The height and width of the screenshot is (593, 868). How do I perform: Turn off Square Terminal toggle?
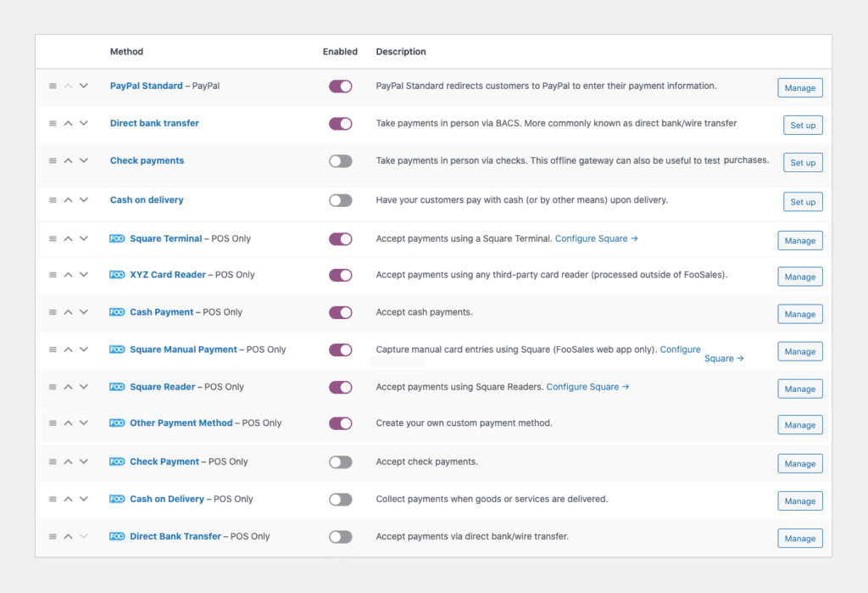pyautogui.click(x=341, y=239)
